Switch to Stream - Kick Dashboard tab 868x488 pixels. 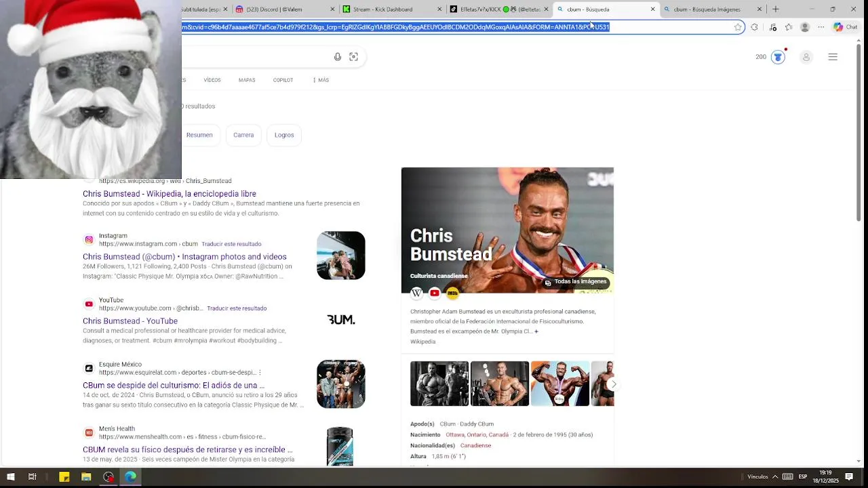(x=393, y=9)
